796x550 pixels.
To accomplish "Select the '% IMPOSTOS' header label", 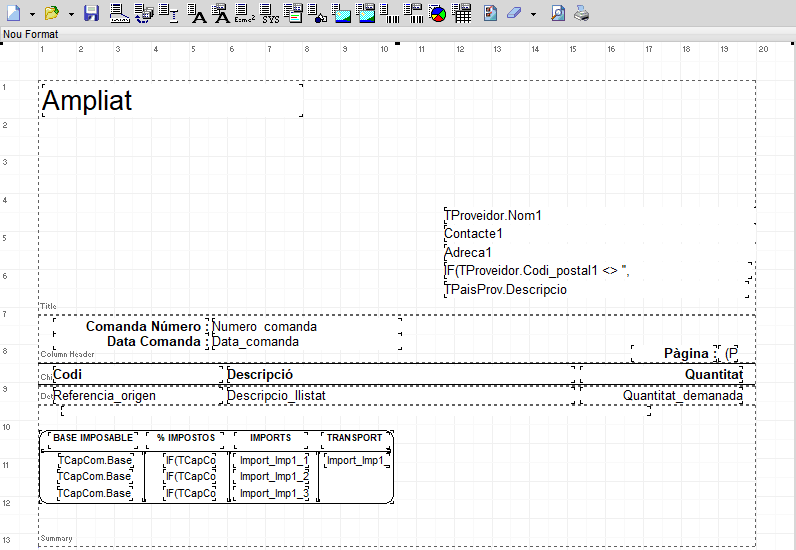I will (x=185, y=438).
